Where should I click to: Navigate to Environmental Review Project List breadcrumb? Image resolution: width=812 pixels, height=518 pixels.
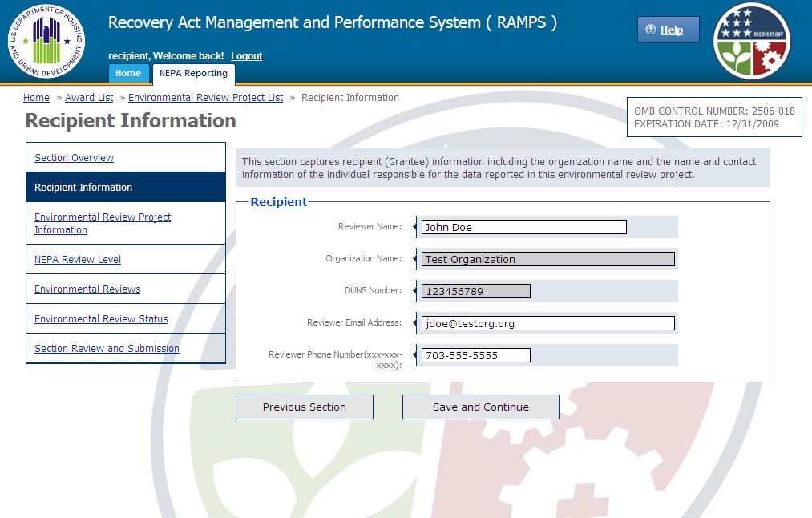pyautogui.click(x=205, y=98)
